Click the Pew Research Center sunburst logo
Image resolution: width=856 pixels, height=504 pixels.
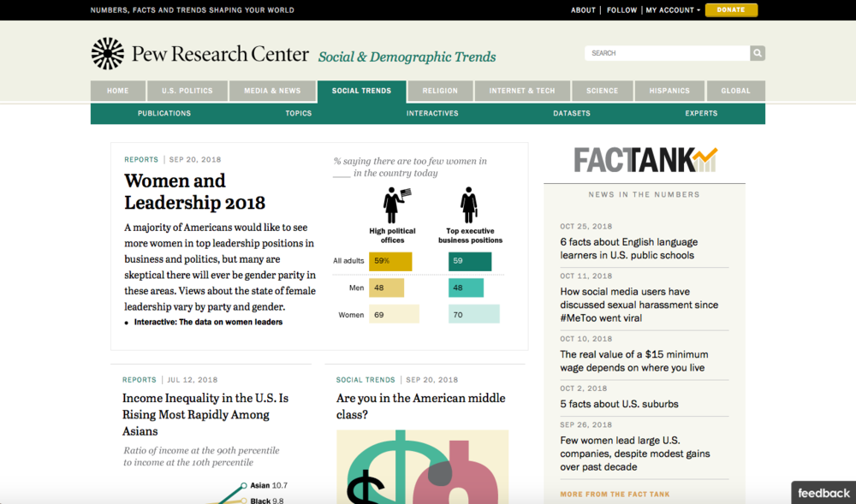108,53
